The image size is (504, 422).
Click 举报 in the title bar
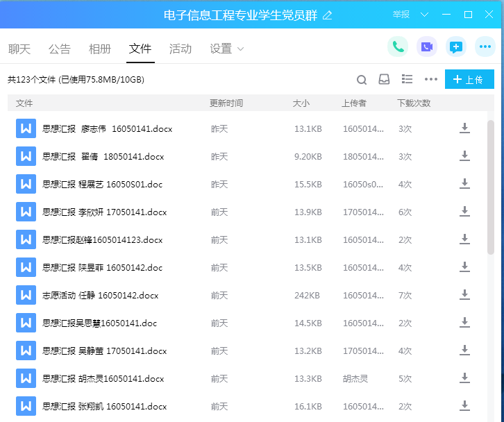click(x=401, y=15)
